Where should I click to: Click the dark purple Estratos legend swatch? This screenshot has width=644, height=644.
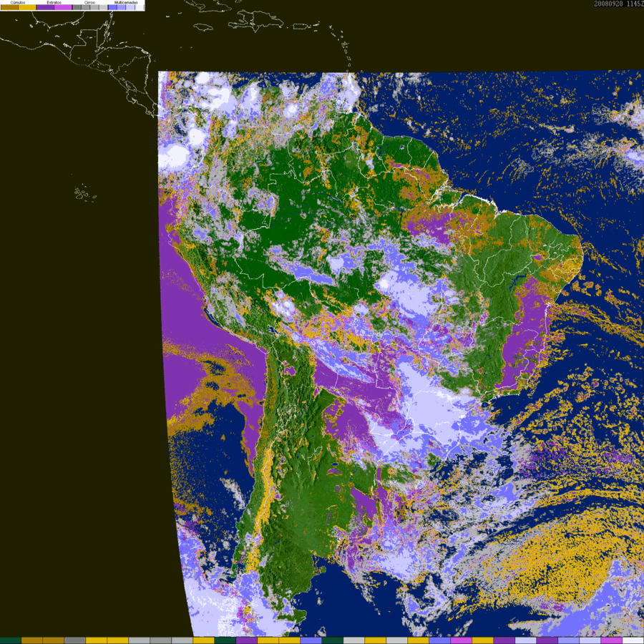tap(45, 7)
